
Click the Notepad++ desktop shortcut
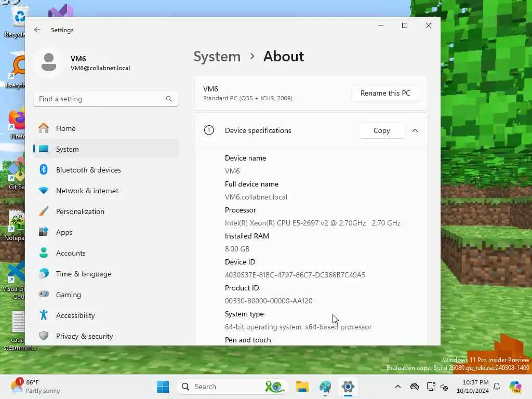pyautogui.click(x=15, y=227)
